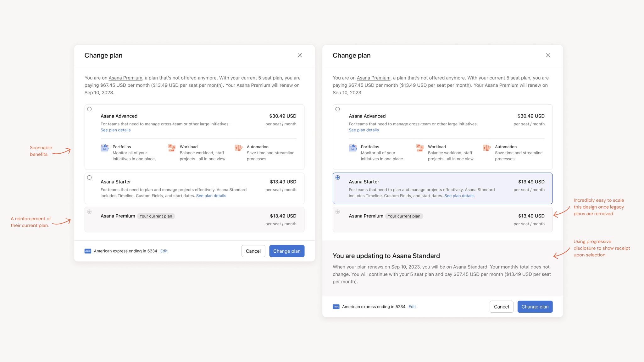Close the right Change plan dialog

(x=548, y=55)
